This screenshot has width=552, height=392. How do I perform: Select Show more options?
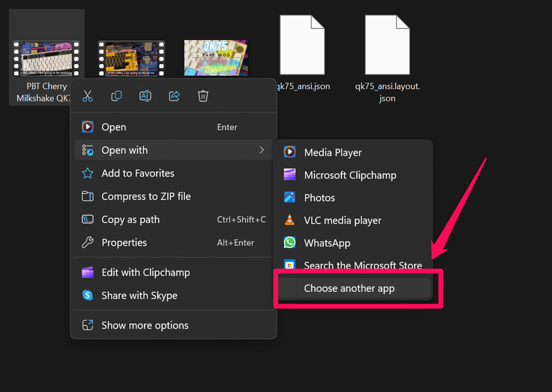144,325
